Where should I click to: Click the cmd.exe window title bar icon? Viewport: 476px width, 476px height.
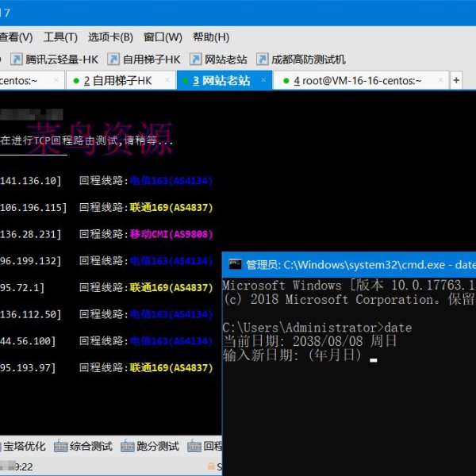(x=234, y=264)
